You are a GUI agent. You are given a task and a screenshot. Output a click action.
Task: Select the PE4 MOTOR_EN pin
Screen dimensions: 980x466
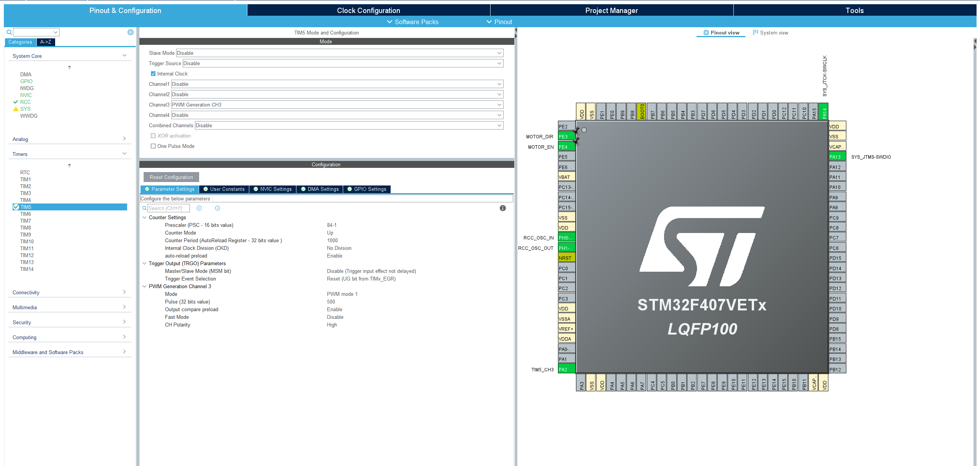[566, 147]
